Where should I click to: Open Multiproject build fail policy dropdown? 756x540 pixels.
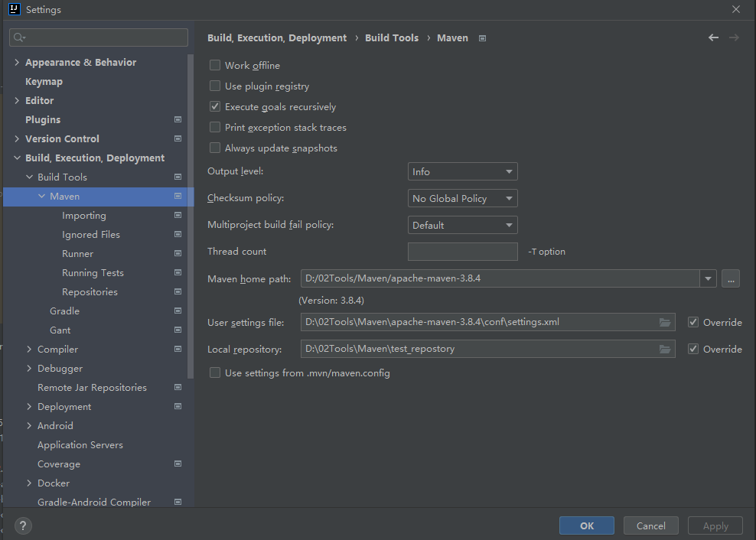click(x=462, y=225)
